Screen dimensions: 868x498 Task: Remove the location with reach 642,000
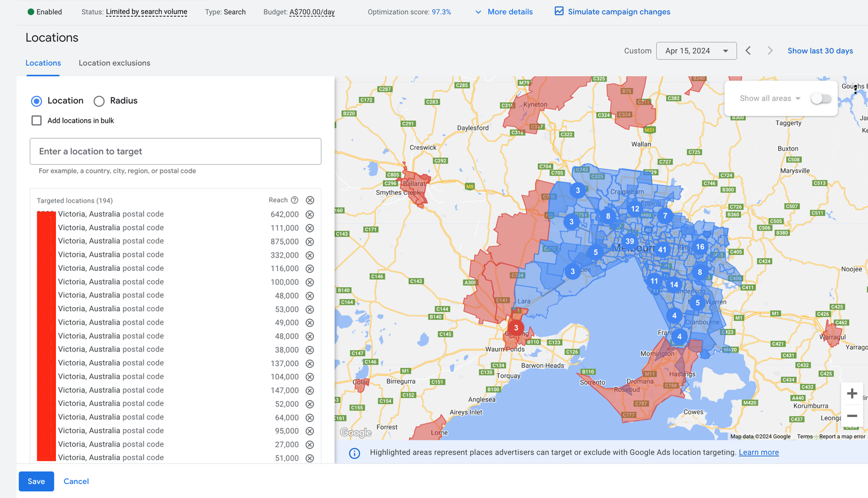310,214
